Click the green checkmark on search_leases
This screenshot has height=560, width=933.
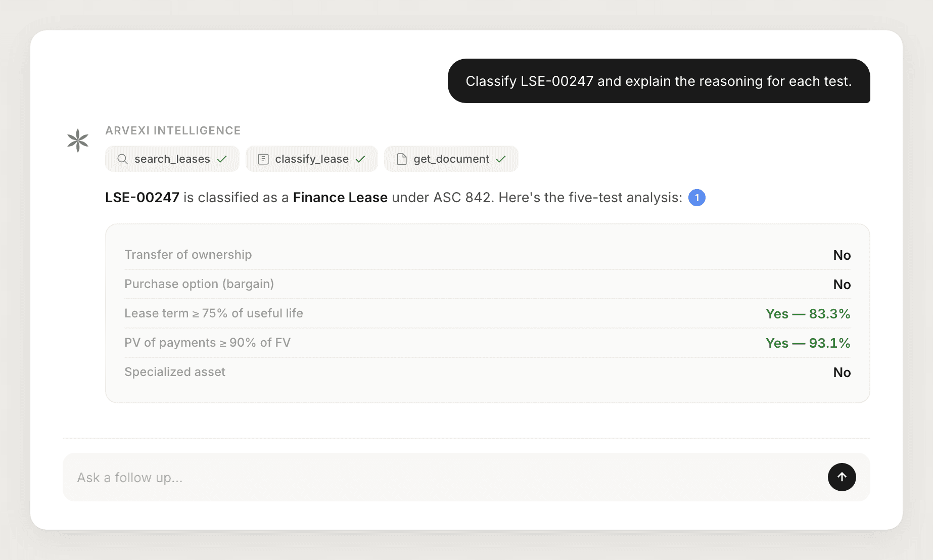pyautogui.click(x=221, y=159)
